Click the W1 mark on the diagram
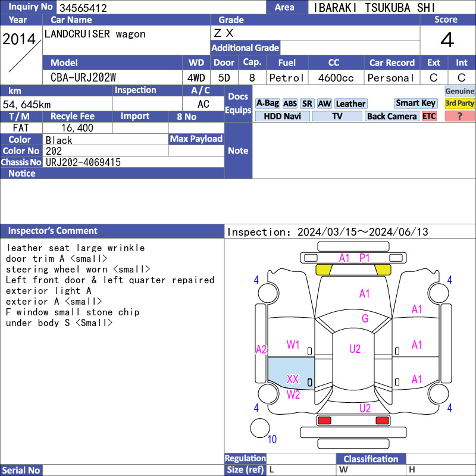476x476 pixels. pos(293,345)
